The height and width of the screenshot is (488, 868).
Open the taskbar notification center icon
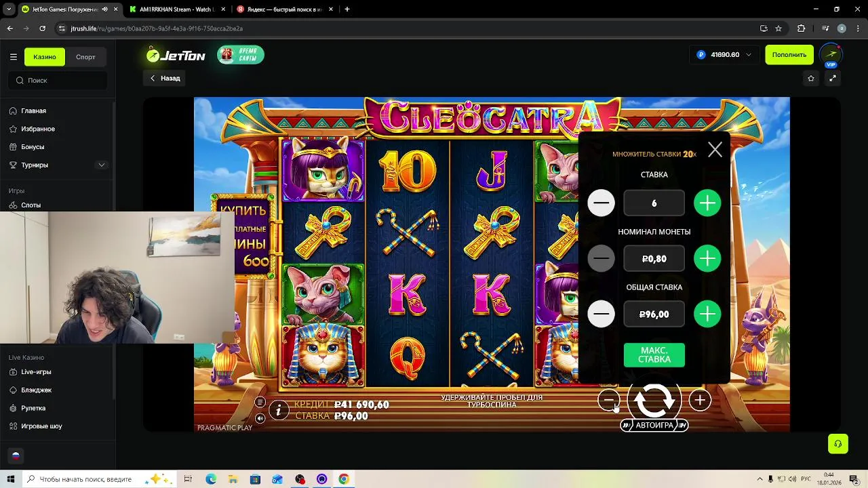[x=854, y=479]
